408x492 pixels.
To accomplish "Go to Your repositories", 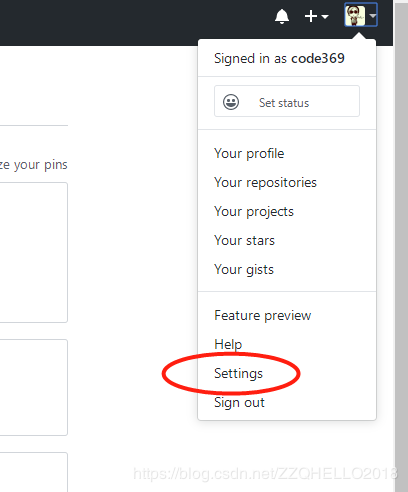I will 265,183.
